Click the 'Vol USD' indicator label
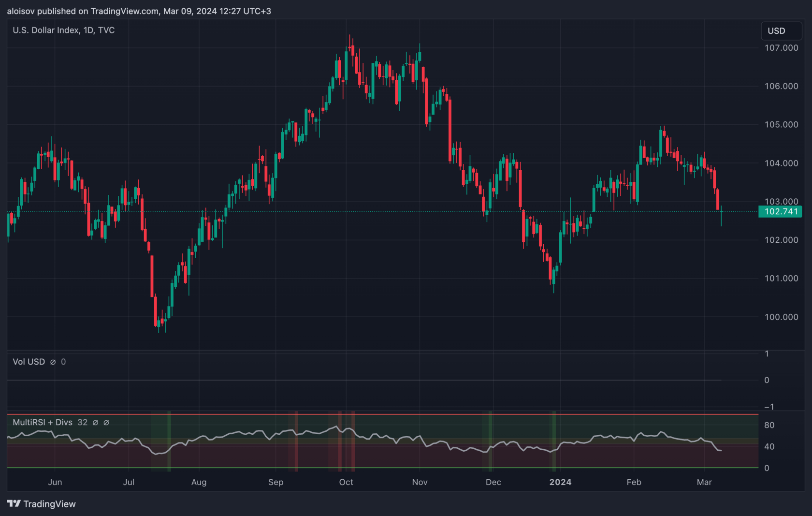The width and height of the screenshot is (812, 516). click(29, 362)
